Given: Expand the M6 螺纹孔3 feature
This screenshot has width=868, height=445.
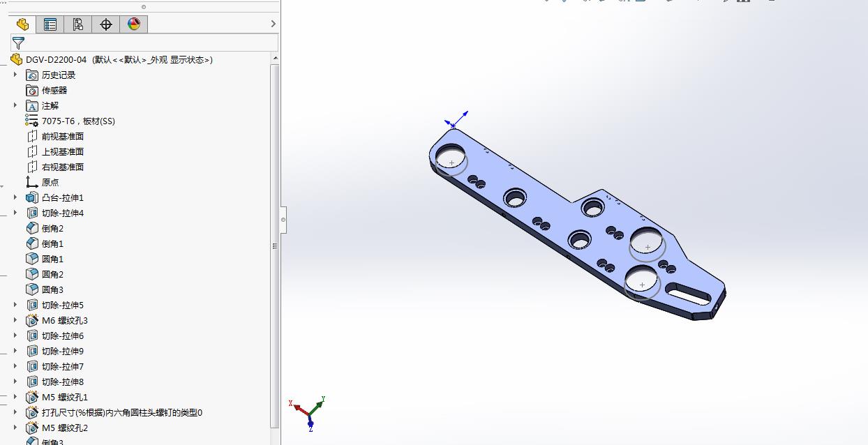Looking at the screenshot, I should coord(15,320).
